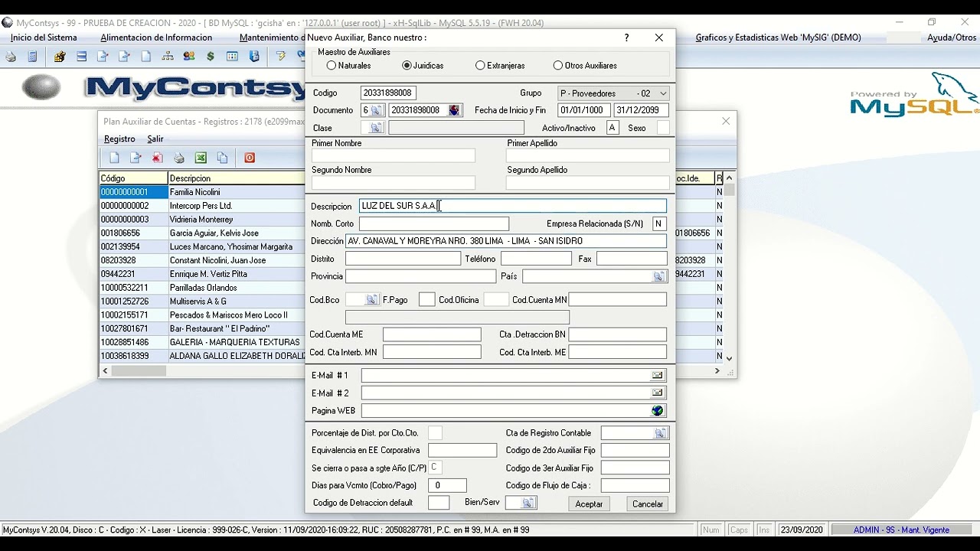The image size is (980, 551).
Task: Click the Código column header
Action: coord(134,178)
